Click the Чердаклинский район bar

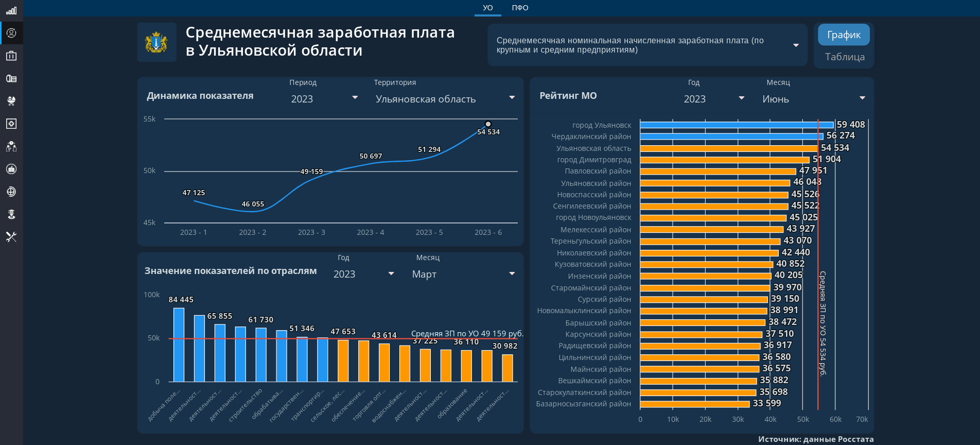coord(731,136)
